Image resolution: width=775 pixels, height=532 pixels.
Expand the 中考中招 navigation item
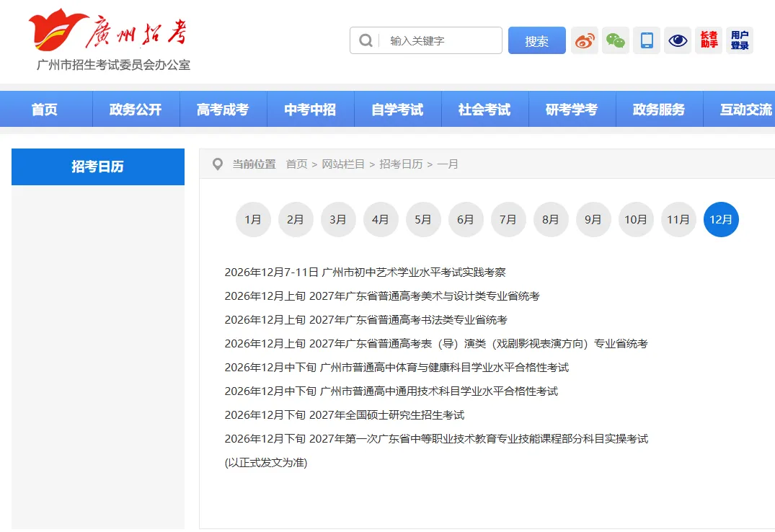click(x=310, y=109)
